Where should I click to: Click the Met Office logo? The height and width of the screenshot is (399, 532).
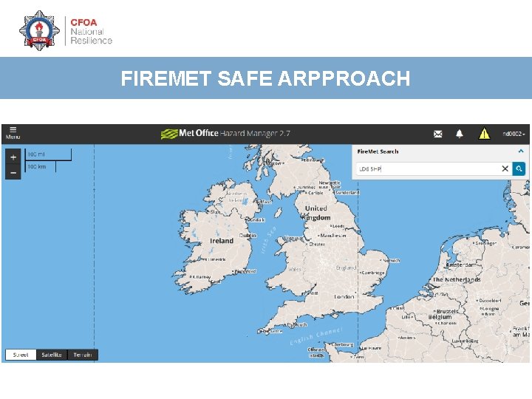pyautogui.click(x=189, y=134)
